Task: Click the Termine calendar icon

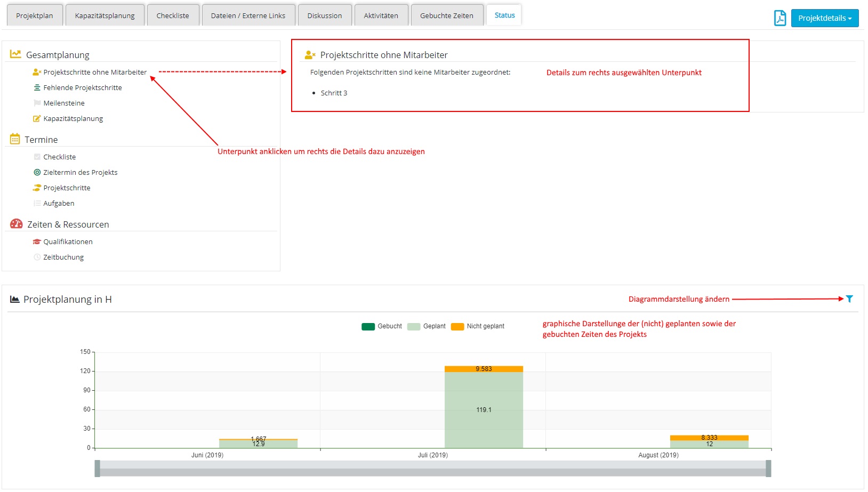Action: (x=15, y=139)
